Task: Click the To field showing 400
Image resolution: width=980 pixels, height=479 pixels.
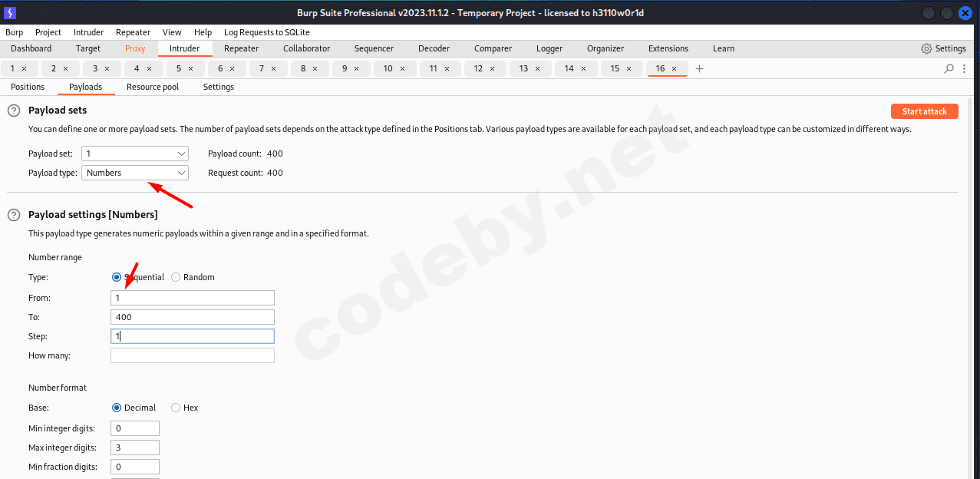Action: tap(193, 317)
